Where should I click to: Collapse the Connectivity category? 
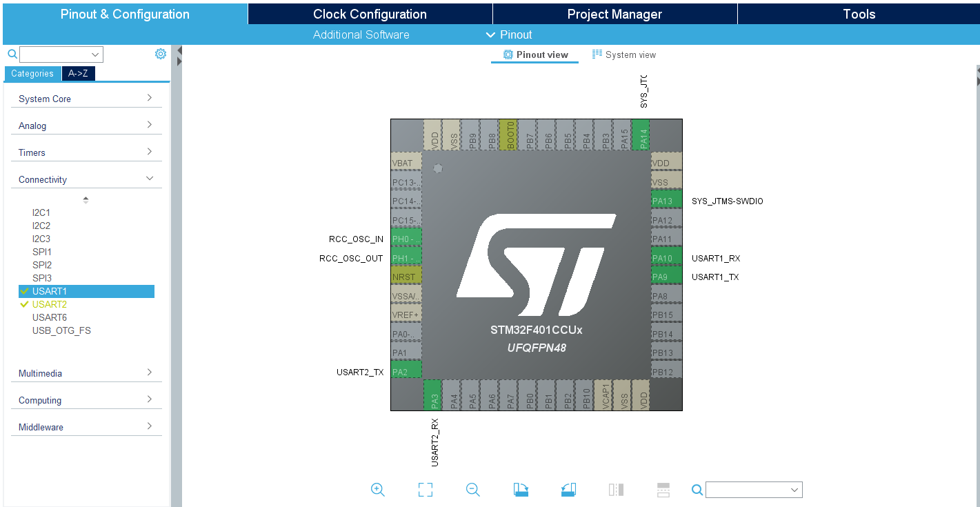86,179
